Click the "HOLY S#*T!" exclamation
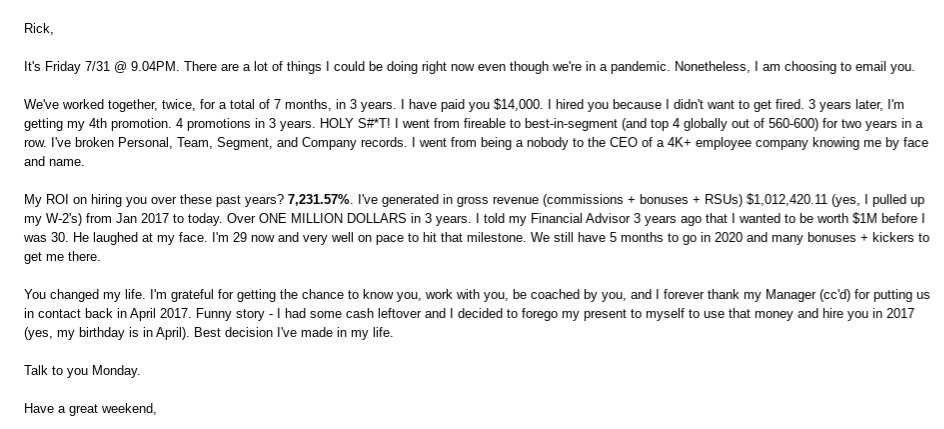This screenshot has height=429, width=944. tap(355, 124)
